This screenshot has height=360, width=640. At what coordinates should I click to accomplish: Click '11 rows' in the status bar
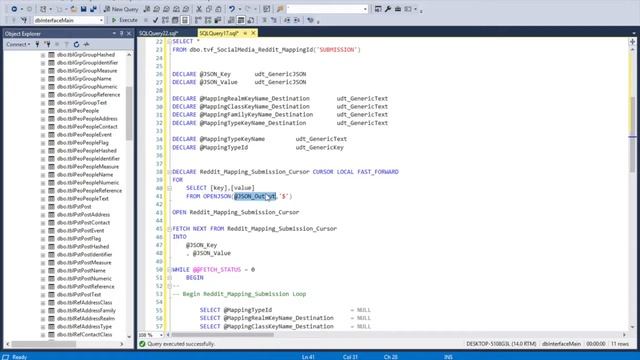click(x=620, y=344)
